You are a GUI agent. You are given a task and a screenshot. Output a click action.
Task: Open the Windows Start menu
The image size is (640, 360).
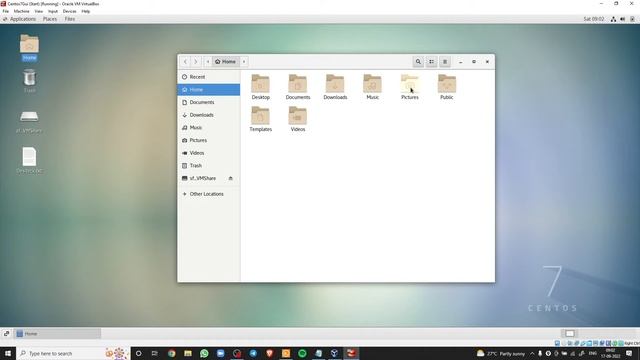tap(8, 353)
